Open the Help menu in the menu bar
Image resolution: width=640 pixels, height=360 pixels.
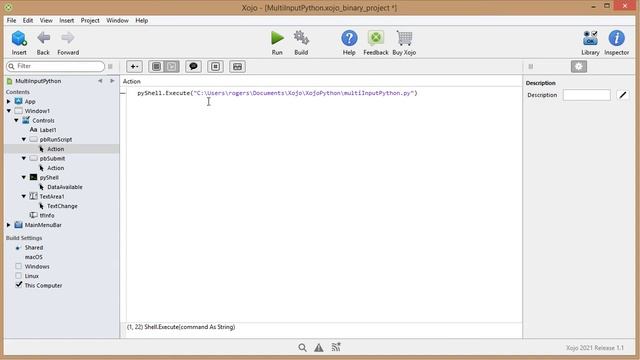point(142,20)
